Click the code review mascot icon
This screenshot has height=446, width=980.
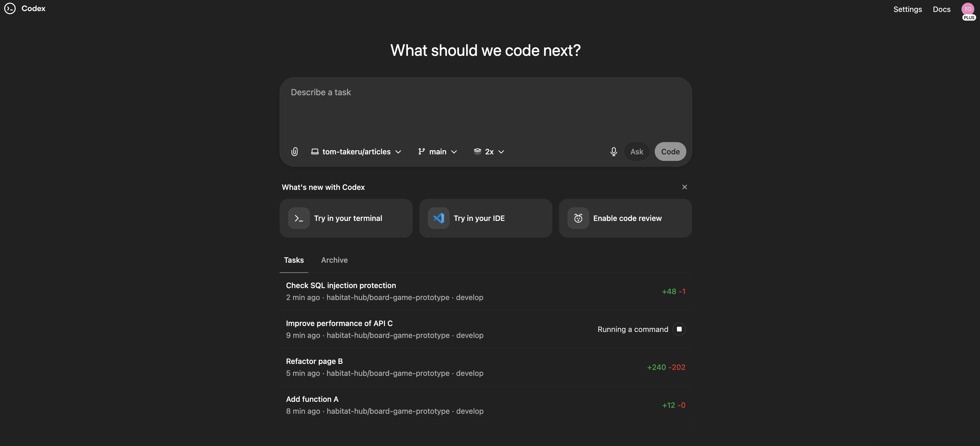pos(578,218)
